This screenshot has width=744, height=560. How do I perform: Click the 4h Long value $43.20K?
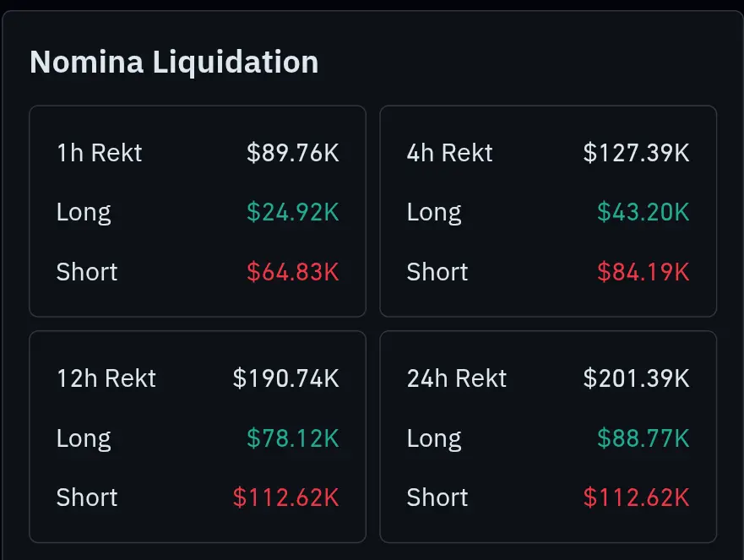pyautogui.click(x=643, y=212)
